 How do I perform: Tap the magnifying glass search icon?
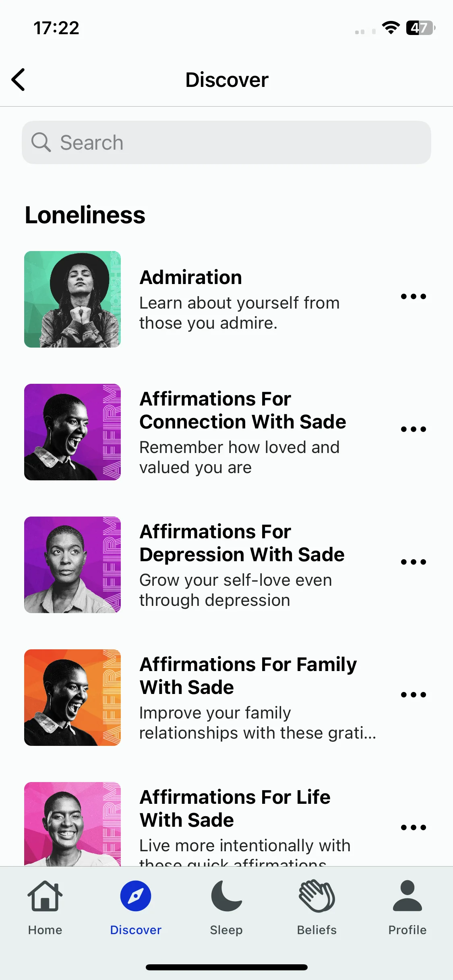coord(41,142)
